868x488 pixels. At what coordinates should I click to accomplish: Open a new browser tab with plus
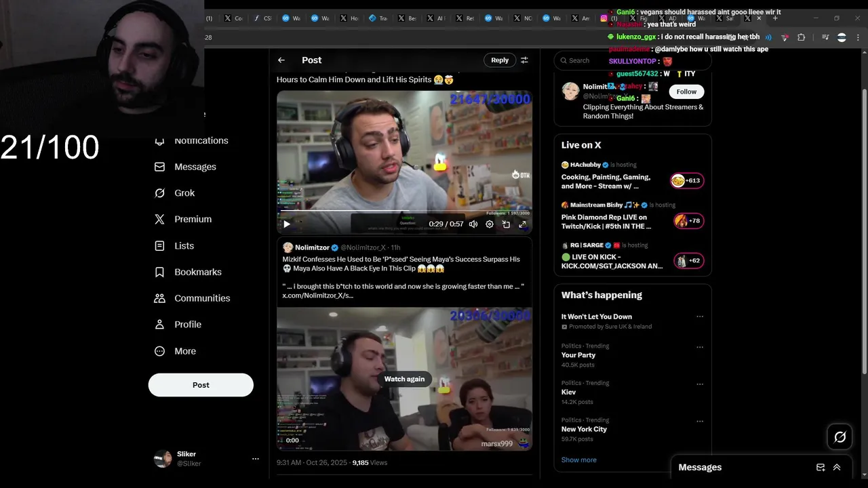click(775, 18)
